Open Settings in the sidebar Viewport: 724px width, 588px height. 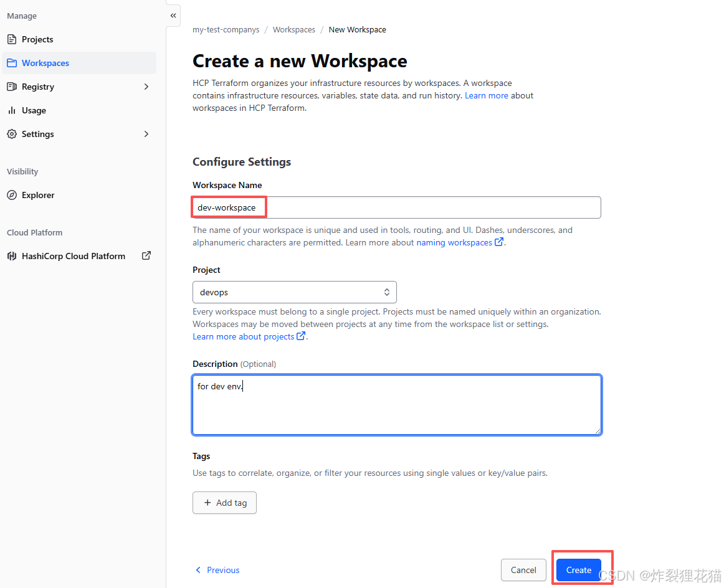pos(79,134)
